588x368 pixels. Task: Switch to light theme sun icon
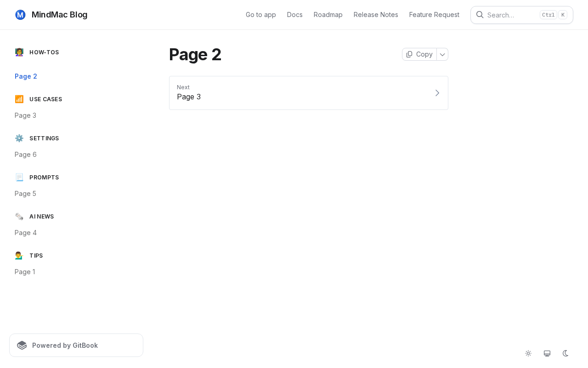tap(528, 353)
